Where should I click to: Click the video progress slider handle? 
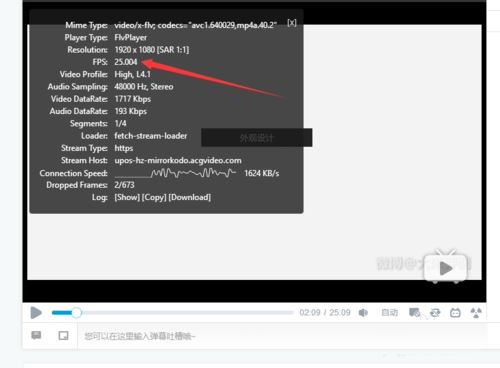76,313
